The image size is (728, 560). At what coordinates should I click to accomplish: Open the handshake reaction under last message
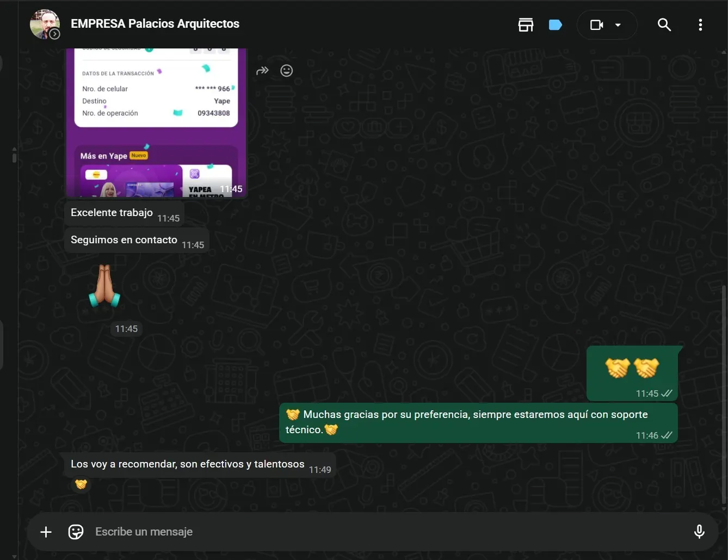81,484
